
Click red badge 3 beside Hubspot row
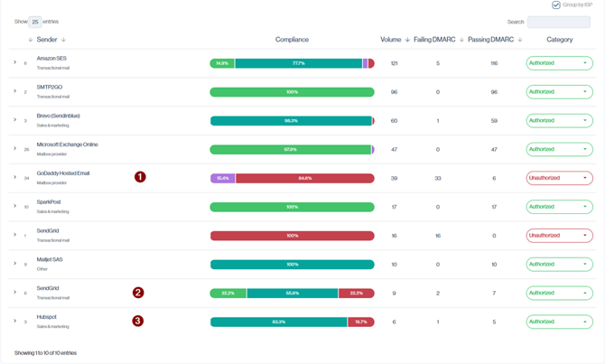[138, 321]
